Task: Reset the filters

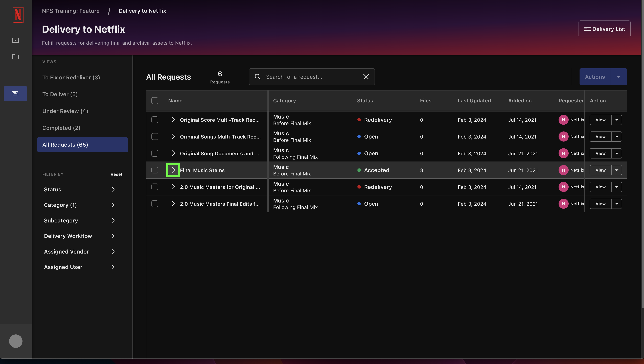Action: pyautogui.click(x=117, y=174)
